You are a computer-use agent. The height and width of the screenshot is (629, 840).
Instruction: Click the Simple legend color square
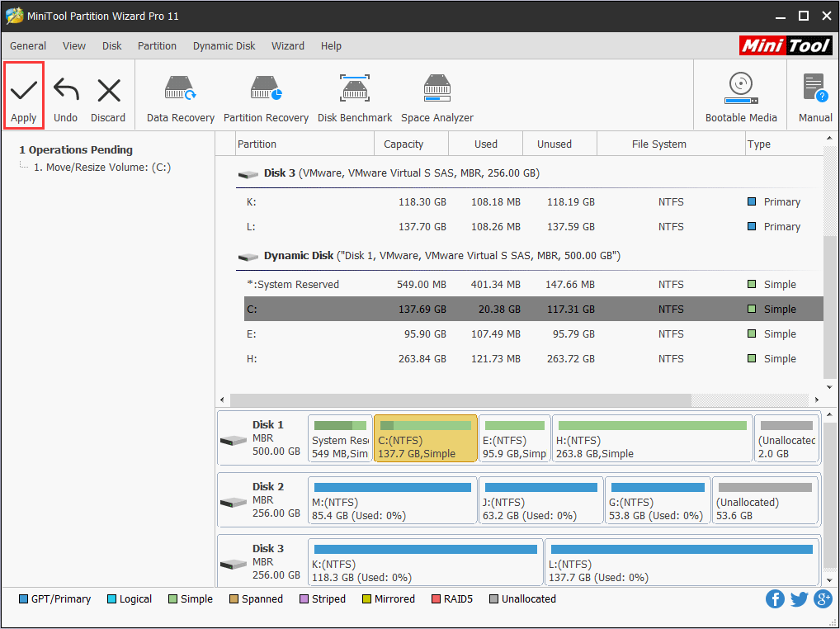pos(172,599)
